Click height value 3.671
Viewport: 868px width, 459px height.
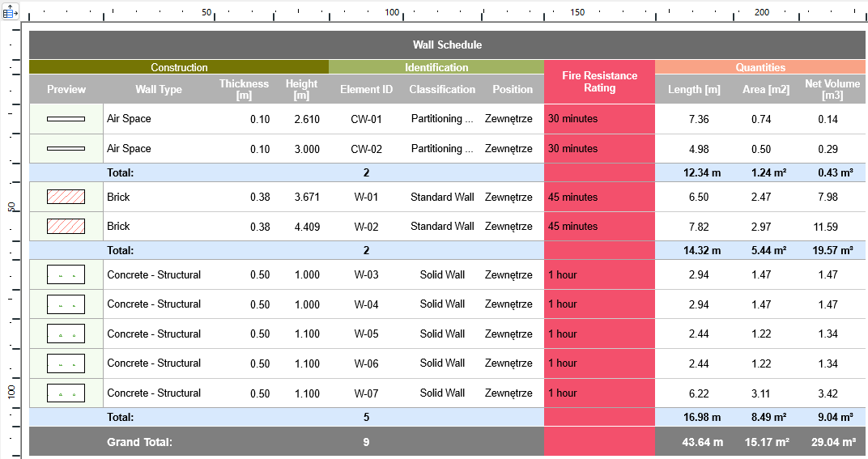pos(307,197)
